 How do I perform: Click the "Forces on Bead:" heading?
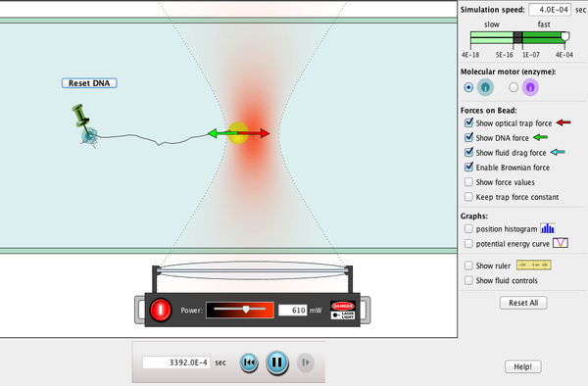[x=489, y=110]
